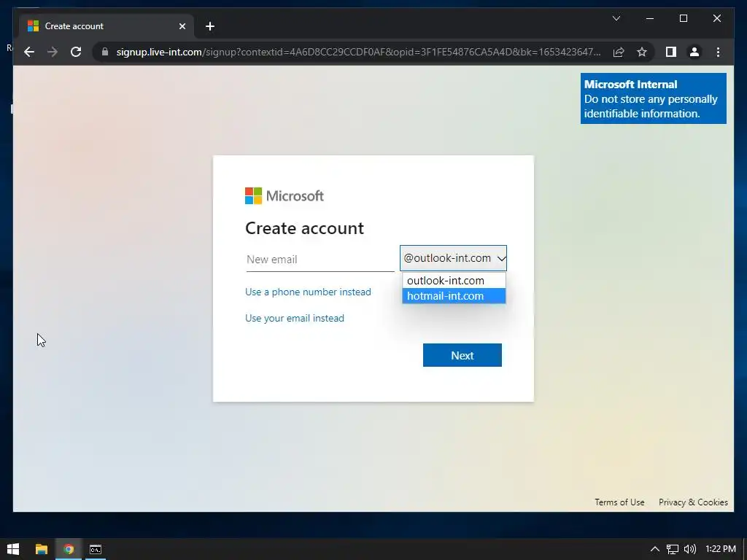
Task: Open the 1:22 PM taskbar clock
Action: click(x=720, y=549)
